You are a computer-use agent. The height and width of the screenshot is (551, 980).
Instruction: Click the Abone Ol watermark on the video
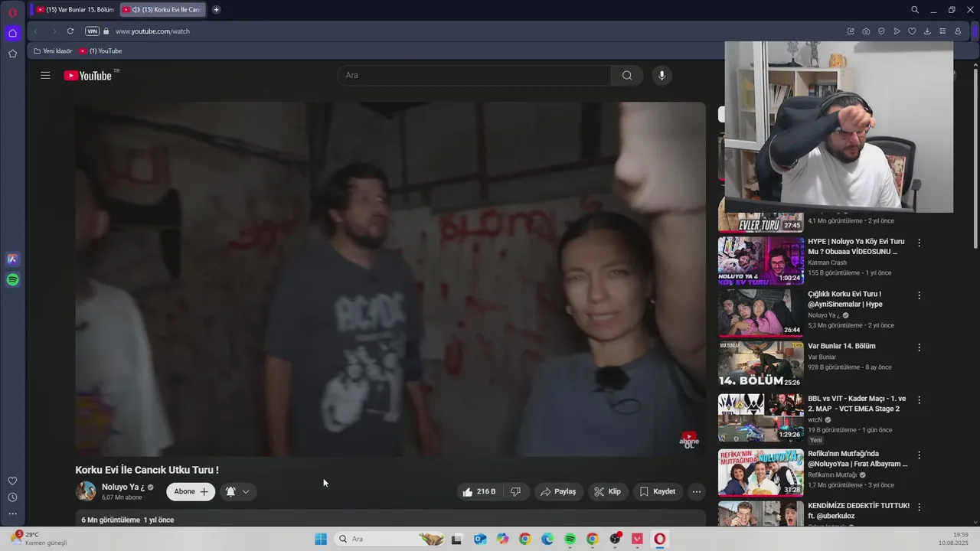(689, 440)
